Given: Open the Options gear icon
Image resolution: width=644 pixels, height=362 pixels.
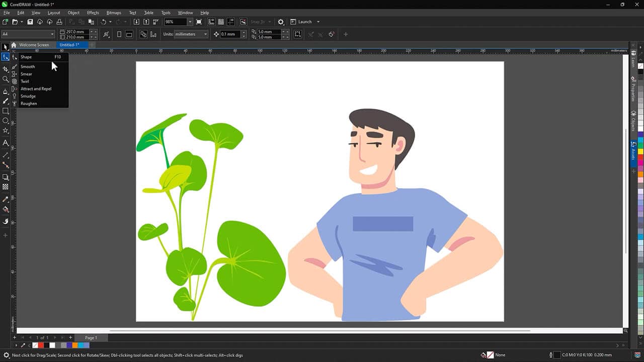Looking at the screenshot, I should [x=281, y=22].
